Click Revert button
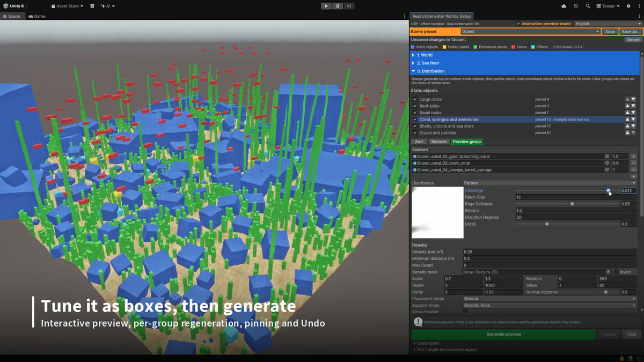The height and width of the screenshot is (362, 644). tap(633, 40)
